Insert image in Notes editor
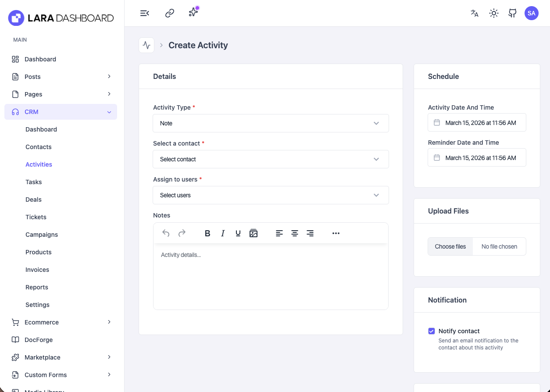Viewport: 550px width, 392px height. (254, 233)
